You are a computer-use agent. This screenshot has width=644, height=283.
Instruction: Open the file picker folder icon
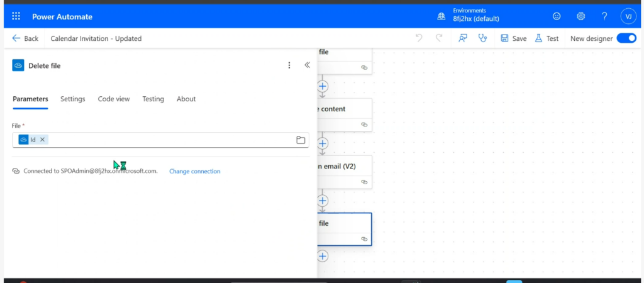click(301, 140)
